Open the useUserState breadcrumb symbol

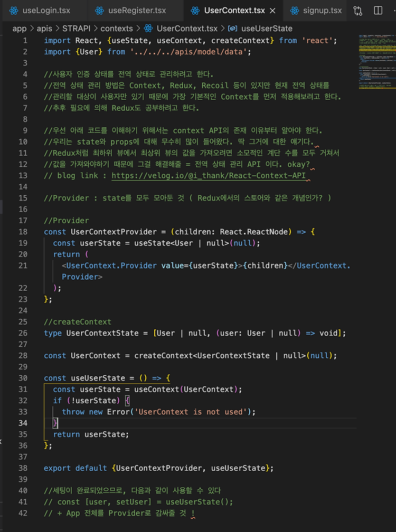267,28
